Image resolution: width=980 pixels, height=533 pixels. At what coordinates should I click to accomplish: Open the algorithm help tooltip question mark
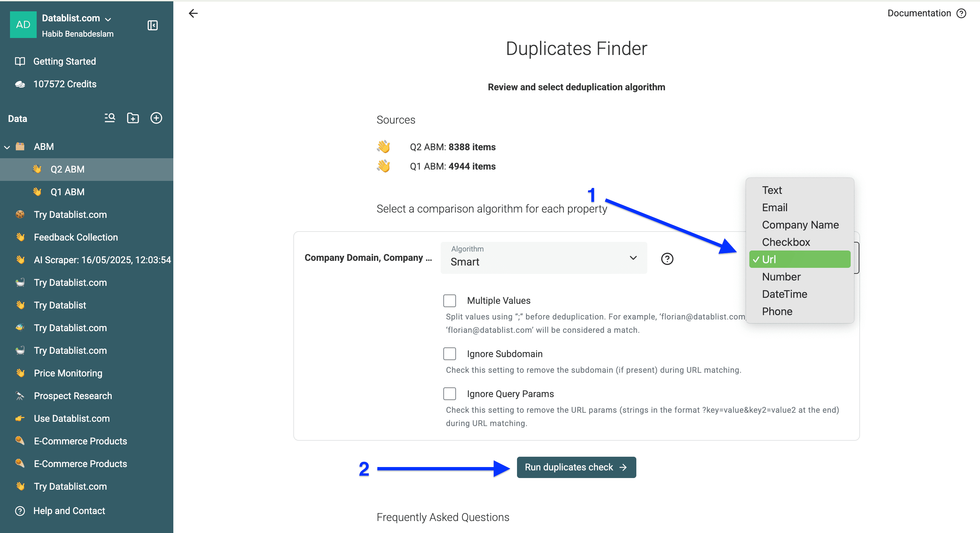tap(667, 259)
